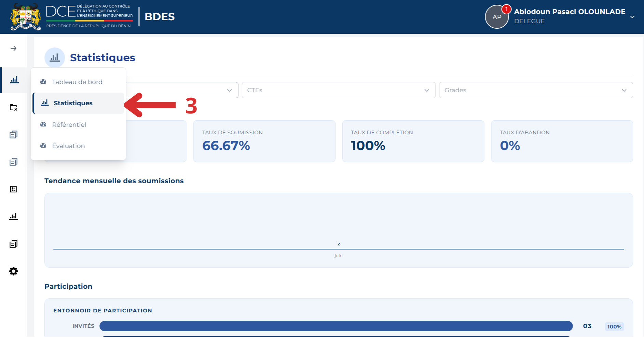Click the Statistiques page heading text
Image resolution: width=644 pixels, height=337 pixels.
click(102, 58)
